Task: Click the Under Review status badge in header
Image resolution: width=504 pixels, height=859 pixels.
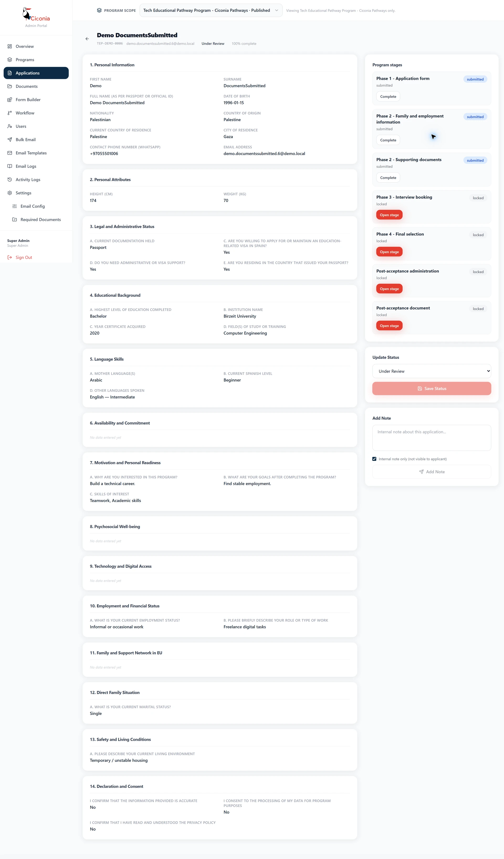Action: point(213,44)
